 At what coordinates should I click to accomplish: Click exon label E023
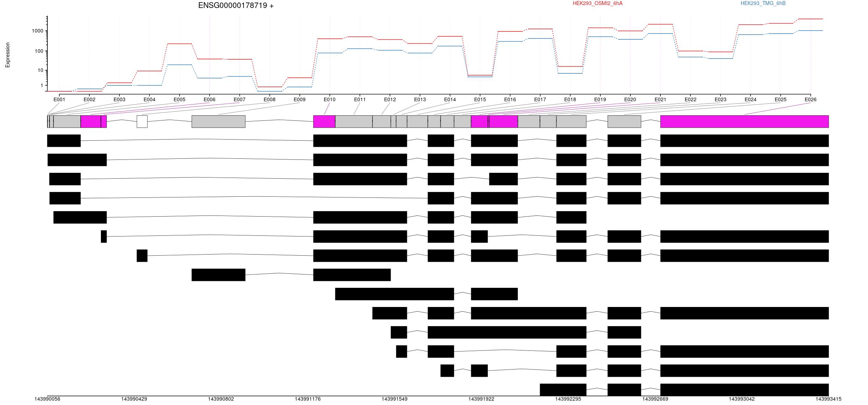click(x=720, y=99)
